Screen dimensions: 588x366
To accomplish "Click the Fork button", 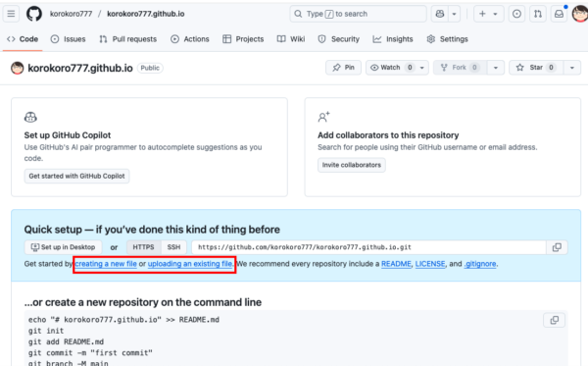I will [x=460, y=68].
